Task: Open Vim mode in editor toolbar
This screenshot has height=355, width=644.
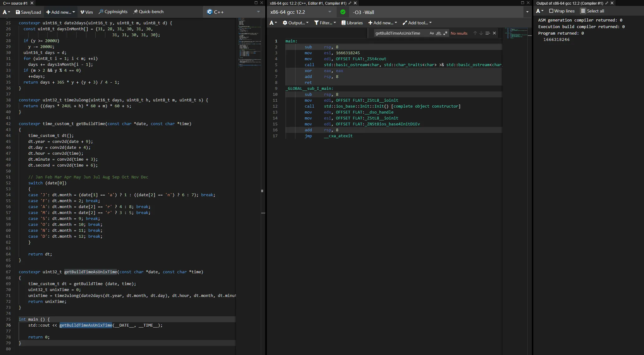Action: point(86,12)
